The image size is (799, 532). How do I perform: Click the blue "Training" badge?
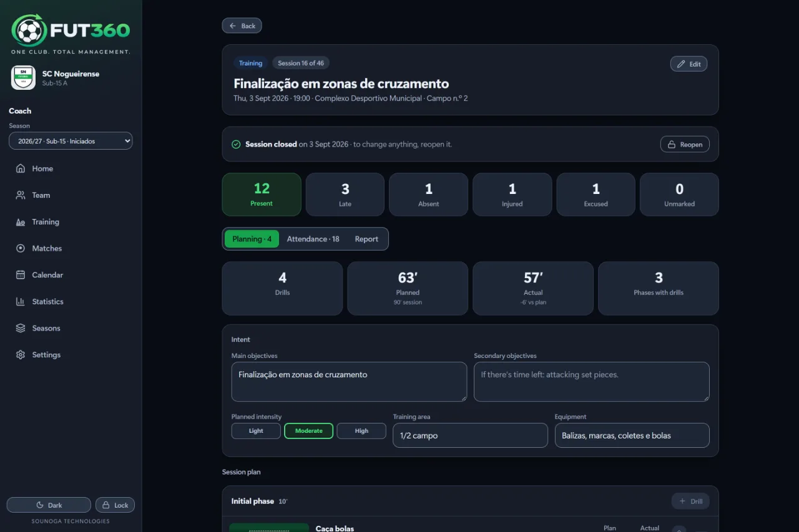tap(251, 63)
